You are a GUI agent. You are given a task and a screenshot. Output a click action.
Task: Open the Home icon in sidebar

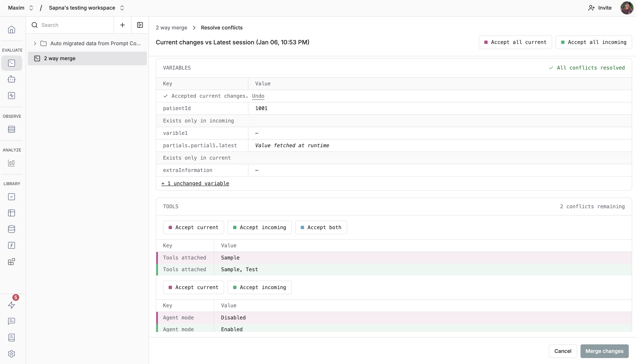tap(12, 29)
